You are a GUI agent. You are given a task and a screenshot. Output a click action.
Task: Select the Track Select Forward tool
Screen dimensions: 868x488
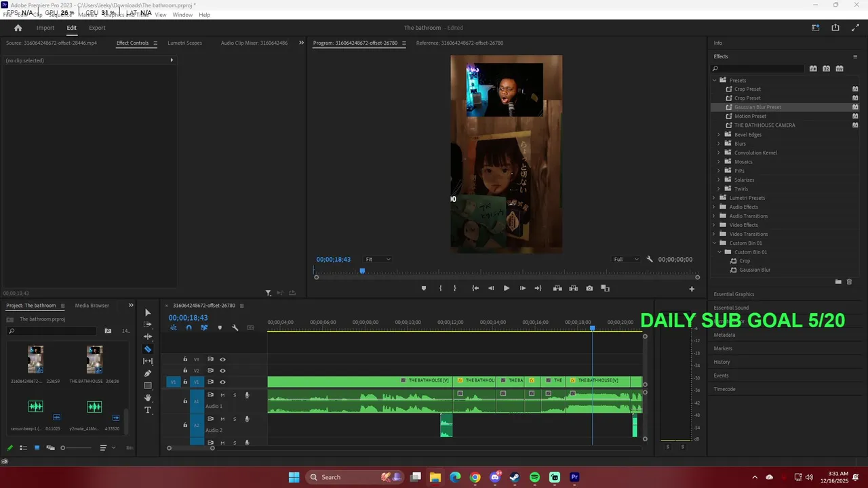[x=148, y=325]
